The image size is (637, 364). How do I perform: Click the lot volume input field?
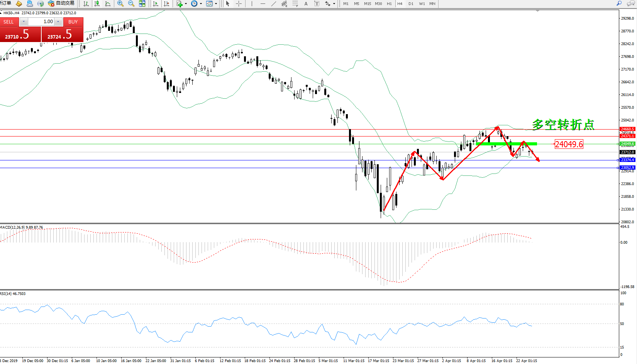(x=41, y=22)
